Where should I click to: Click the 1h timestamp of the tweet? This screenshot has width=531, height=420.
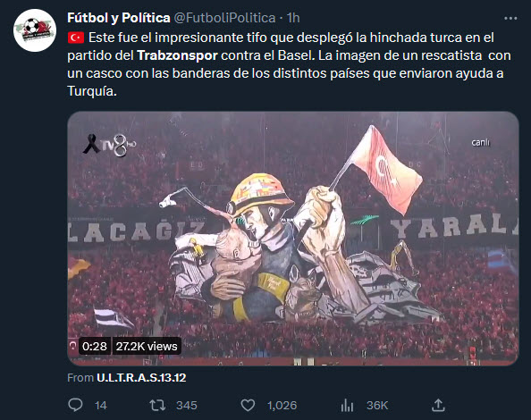(293, 18)
